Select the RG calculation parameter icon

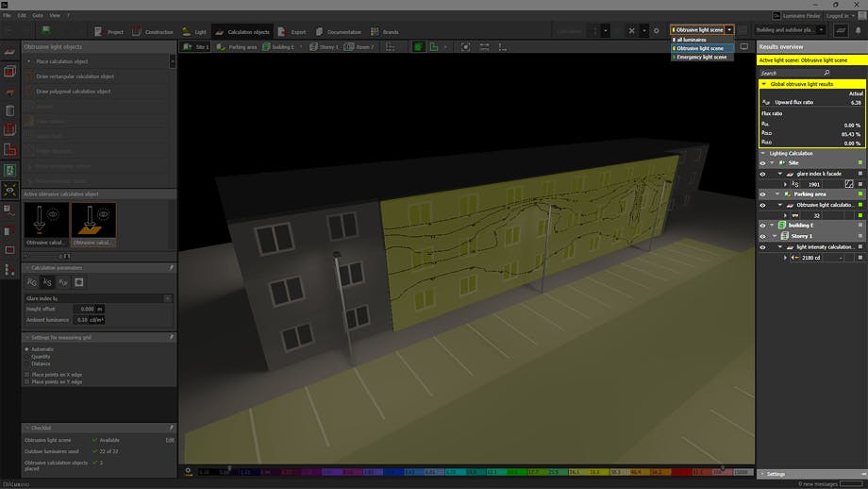(31, 282)
